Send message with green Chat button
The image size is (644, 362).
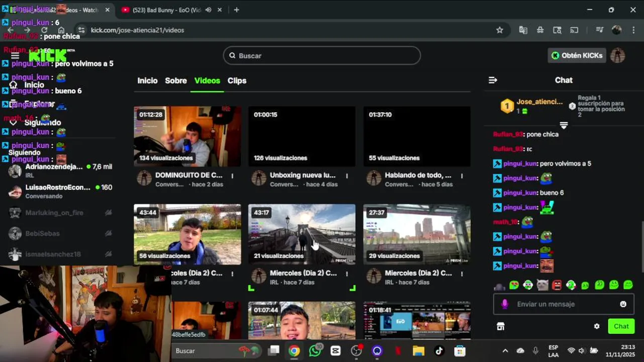pos(621,326)
